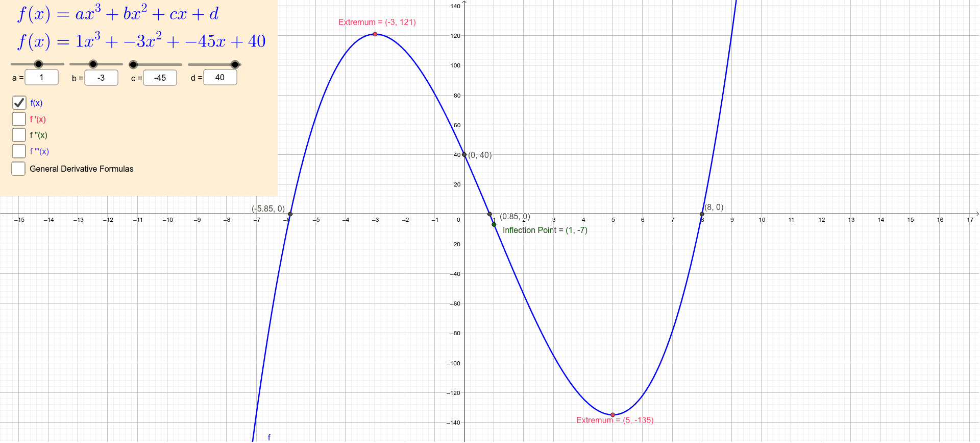Viewport: 980px width, 443px height.
Task: Select the root point at (-5.85, 0)
Action: click(x=290, y=214)
